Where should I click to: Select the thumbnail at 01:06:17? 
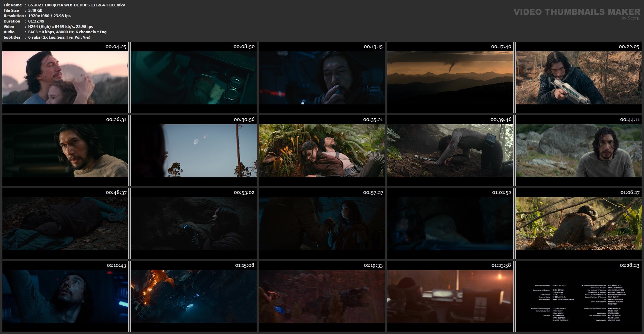click(x=578, y=223)
